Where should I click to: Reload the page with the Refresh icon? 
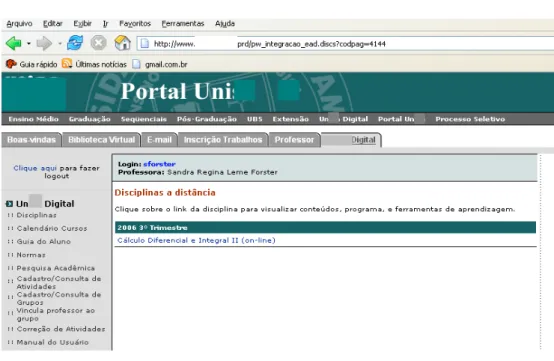(x=75, y=43)
